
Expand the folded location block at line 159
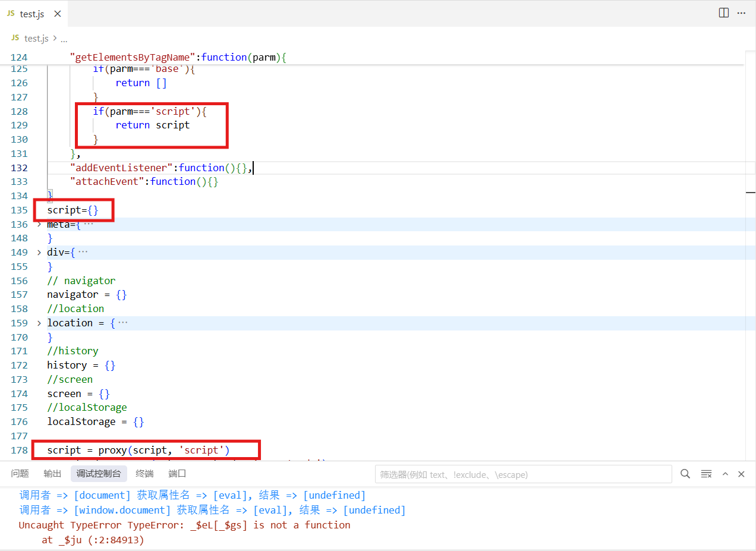pyautogui.click(x=39, y=323)
